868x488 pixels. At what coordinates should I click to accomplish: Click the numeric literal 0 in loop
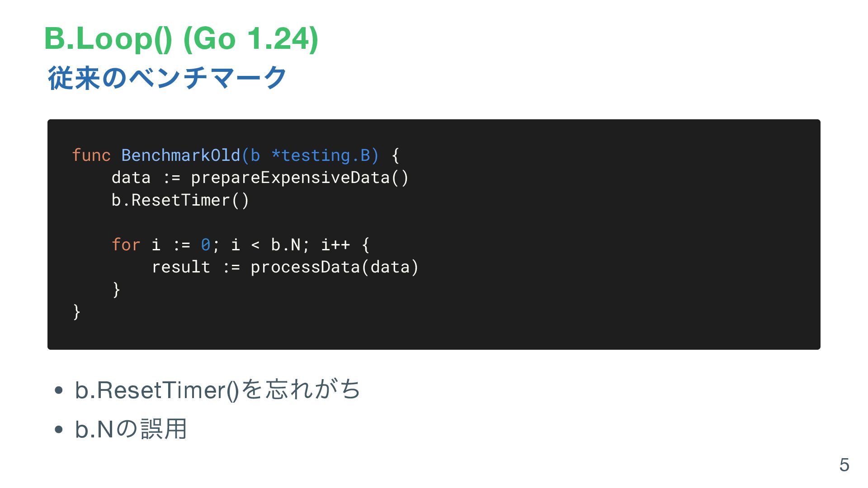pyautogui.click(x=206, y=244)
